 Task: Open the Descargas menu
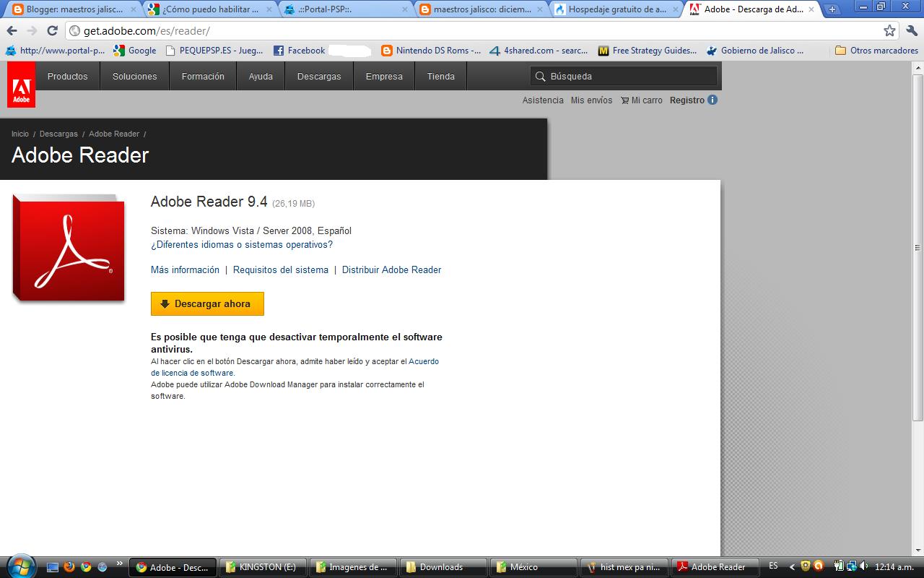tap(319, 76)
